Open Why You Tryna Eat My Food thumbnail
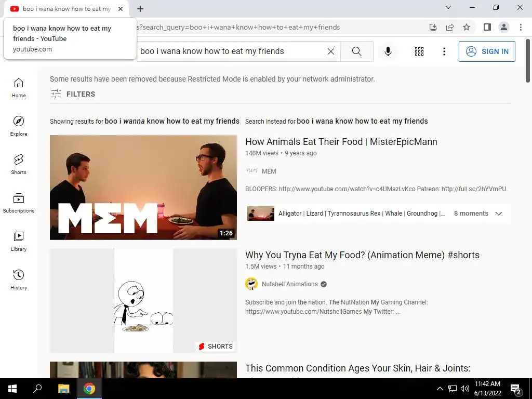 [x=143, y=301]
